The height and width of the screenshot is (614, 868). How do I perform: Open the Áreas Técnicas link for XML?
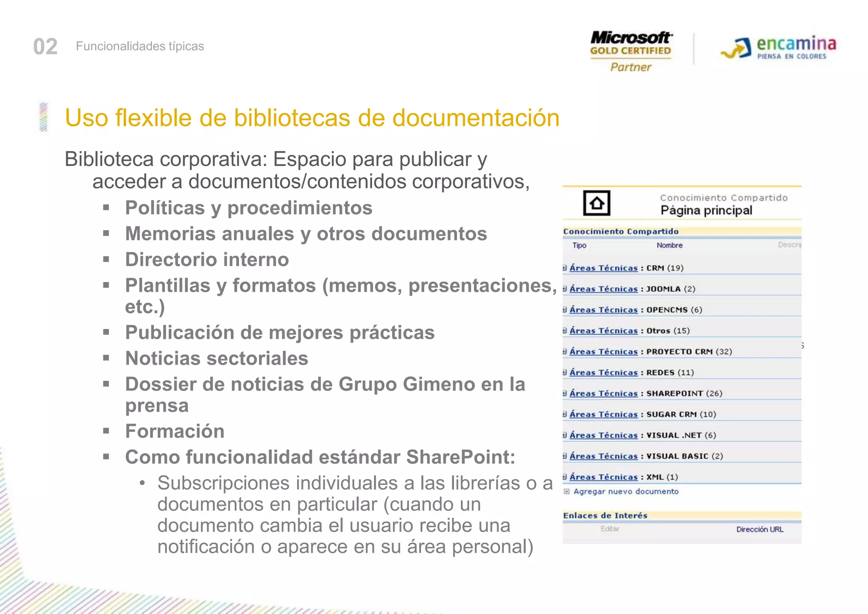click(x=604, y=477)
